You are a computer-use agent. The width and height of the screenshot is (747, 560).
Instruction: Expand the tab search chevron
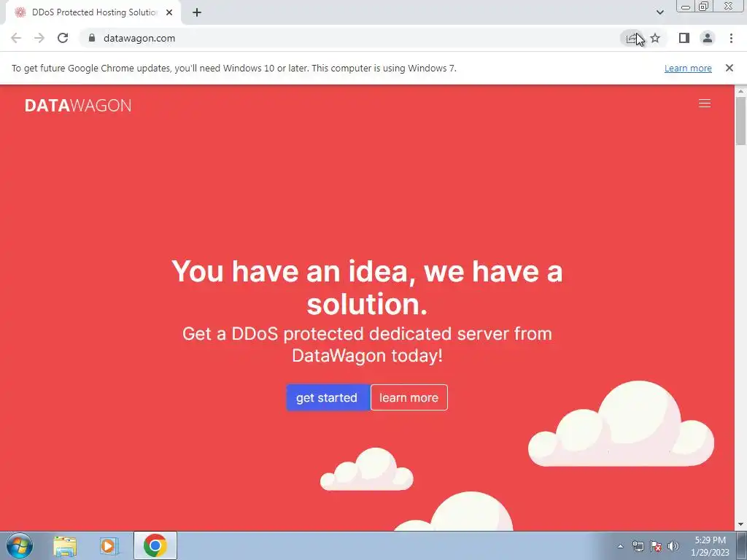coord(659,12)
